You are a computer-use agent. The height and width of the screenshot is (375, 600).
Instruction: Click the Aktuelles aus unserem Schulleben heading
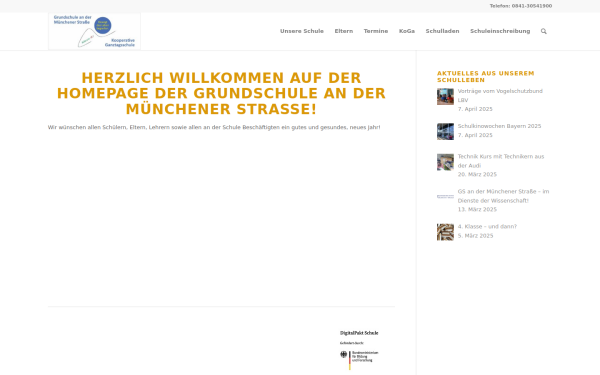[x=486, y=77]
